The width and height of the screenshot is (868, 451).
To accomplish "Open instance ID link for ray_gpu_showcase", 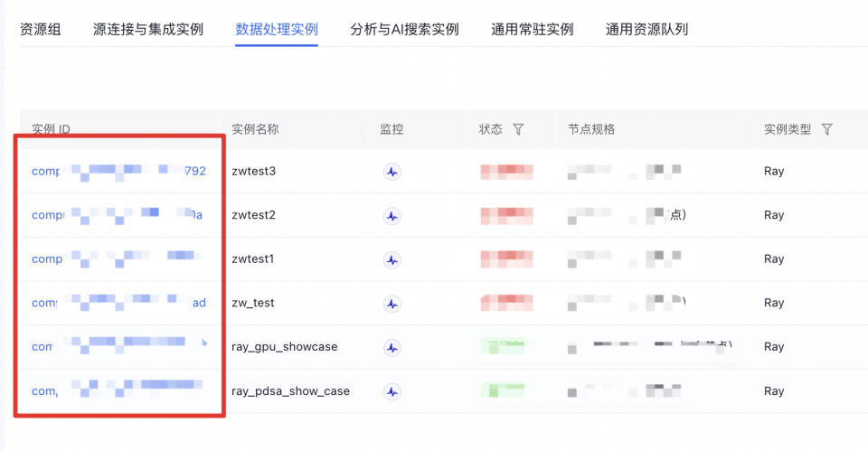I will [119, 346].
